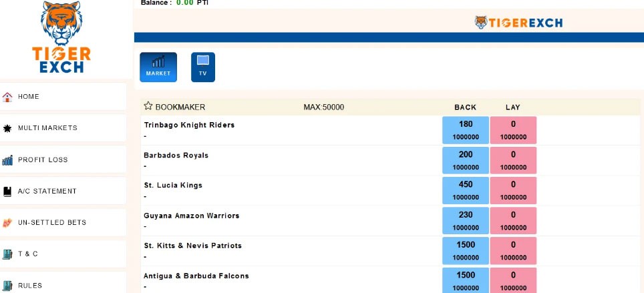Select St. Lucia Kings back odds 450
This screenshot has height=293, width=644.
point(466,190)
